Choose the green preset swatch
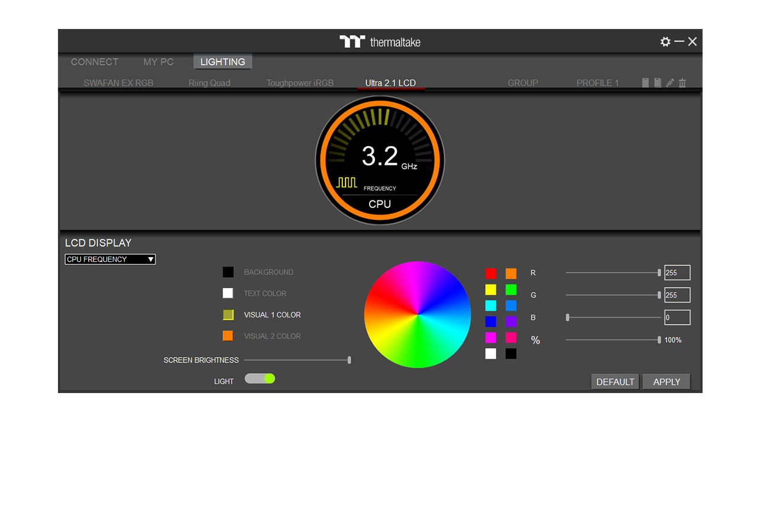 511,290
